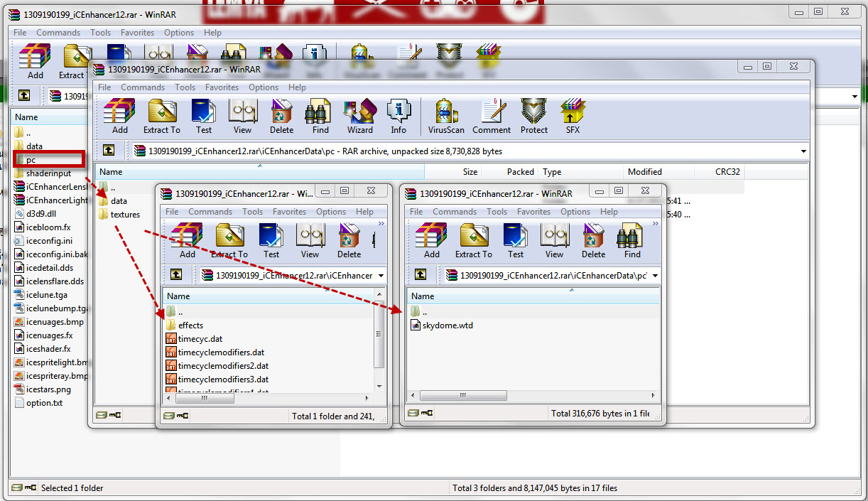Click Delete in the timecyc.dat window
Viewport: 868px width, 501px height.
[x=349, y=241]
